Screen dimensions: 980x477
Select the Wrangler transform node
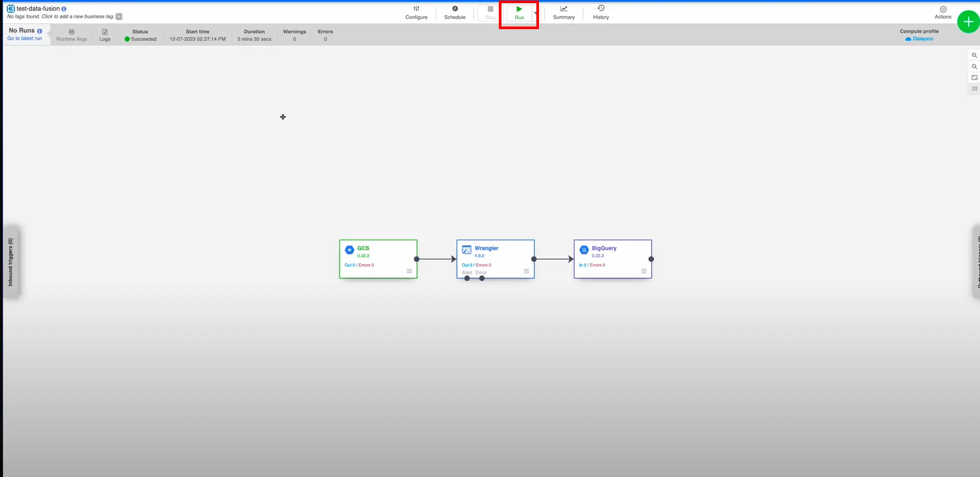point(495,259)
